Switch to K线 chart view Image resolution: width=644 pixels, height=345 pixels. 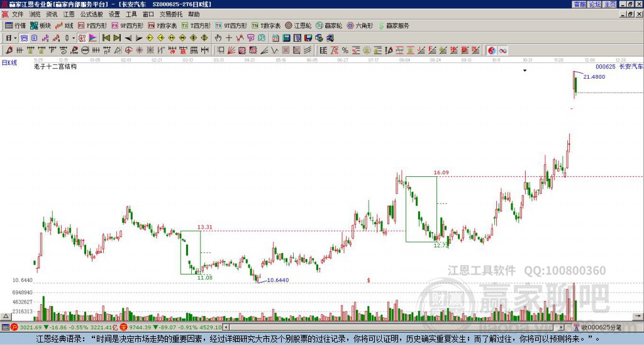(x=65, y=25)
